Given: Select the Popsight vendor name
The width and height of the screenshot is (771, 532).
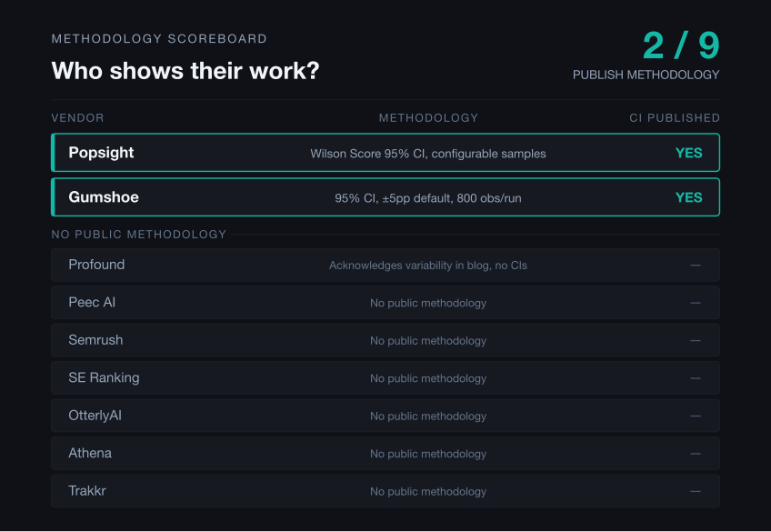Looking at the screenshot, I should [101, 153].
